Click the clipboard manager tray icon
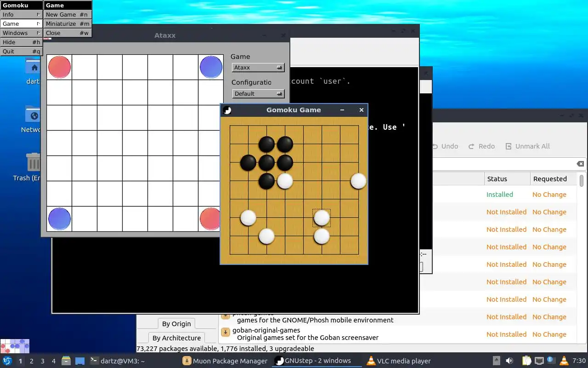The height and width of the screenshot is (368, 588). [x=526, y=361]
